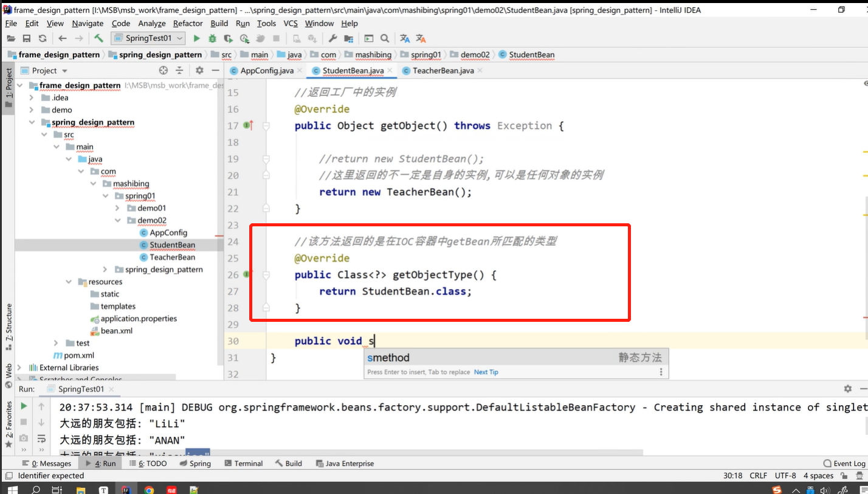This screenshot has width=868, height=494.
Task: Run SpringTest01 with the green play icon
Action: point(196,38)
